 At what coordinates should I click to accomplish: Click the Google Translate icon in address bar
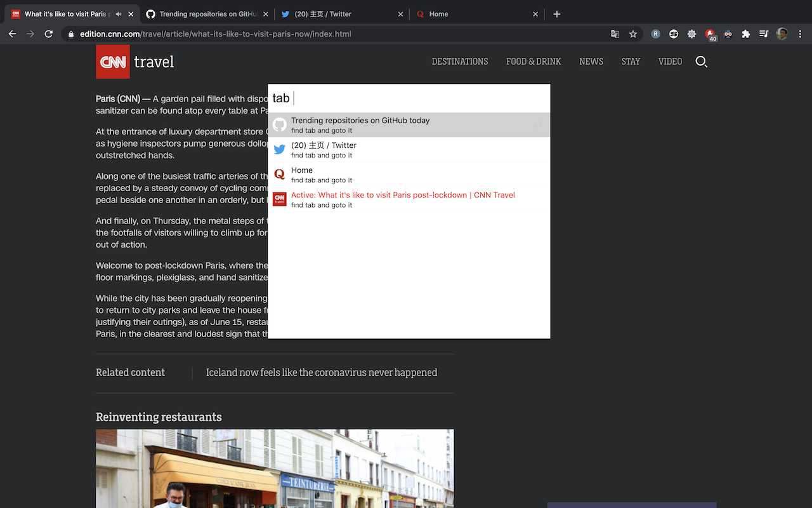pyautogui.click(x=615, y=34)
